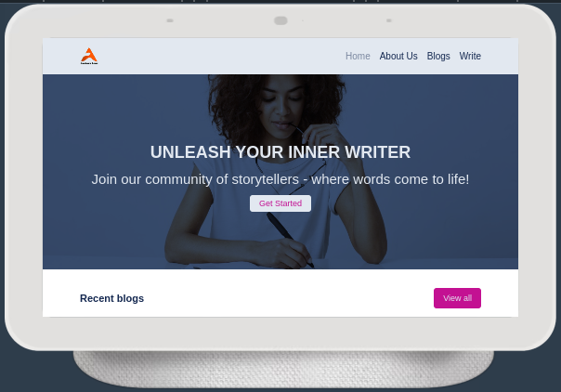Click the fabric speaker base of the device
The image size is (561, 392).
point(283,369)
